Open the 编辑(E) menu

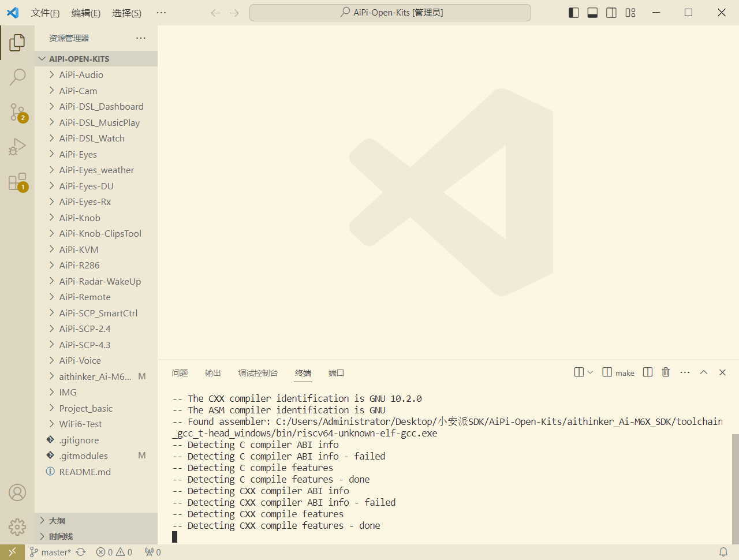[x=86, y=13]
